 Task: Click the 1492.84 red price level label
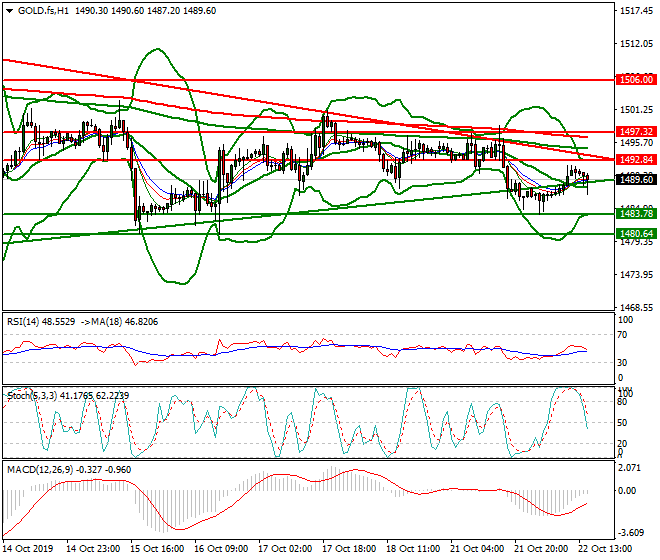[x=636, y=160]
